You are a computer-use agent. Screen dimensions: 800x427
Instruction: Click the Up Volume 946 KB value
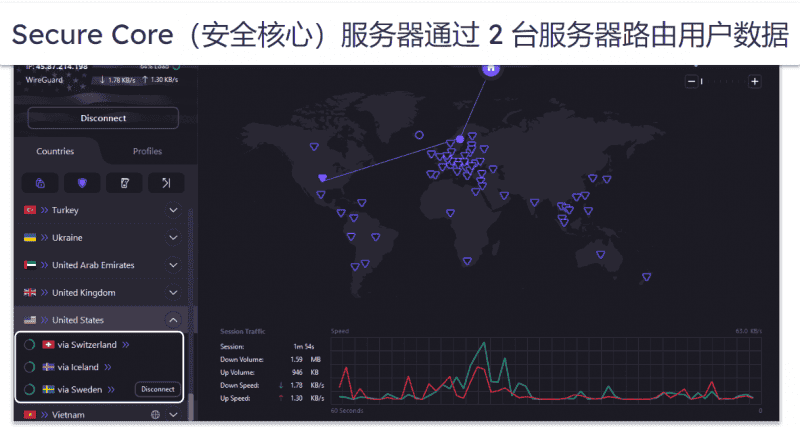(x=305, y=372)
